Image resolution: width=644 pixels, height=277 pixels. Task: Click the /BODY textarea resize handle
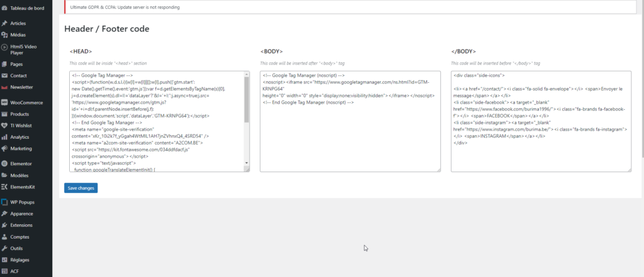coord(629,170)
